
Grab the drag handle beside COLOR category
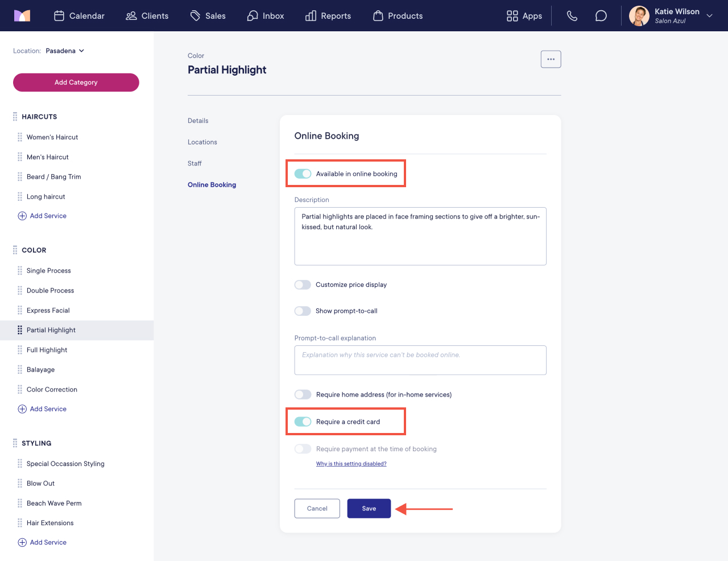(x=15, y=250)
